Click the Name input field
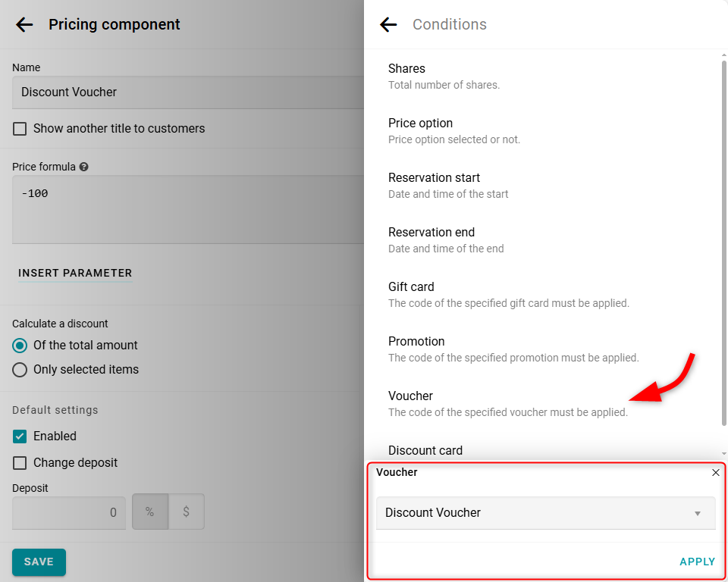 pos(188,92)
